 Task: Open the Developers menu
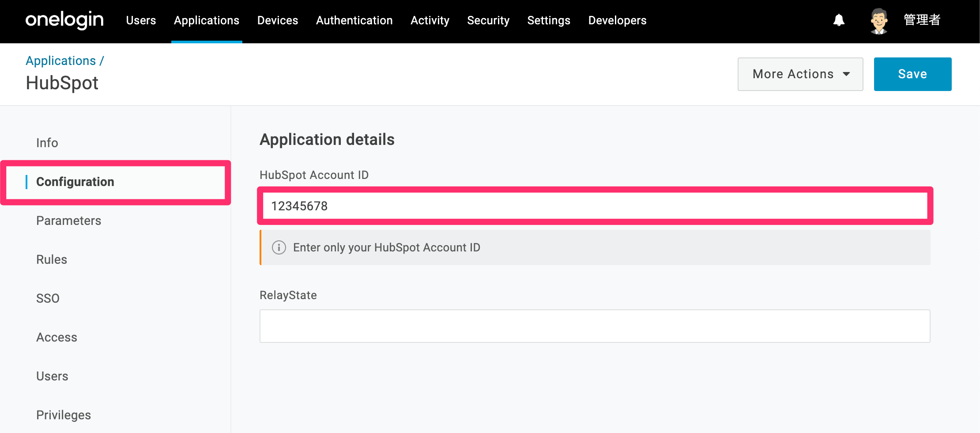click(x=617, y=20)
